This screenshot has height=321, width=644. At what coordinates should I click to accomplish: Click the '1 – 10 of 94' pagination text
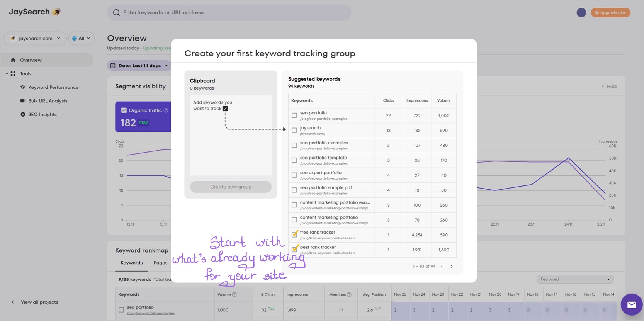[424, 266]
